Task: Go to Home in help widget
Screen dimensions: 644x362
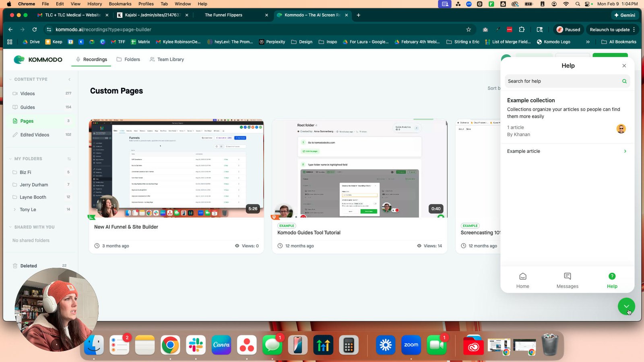Action: (x=522, y=280)
